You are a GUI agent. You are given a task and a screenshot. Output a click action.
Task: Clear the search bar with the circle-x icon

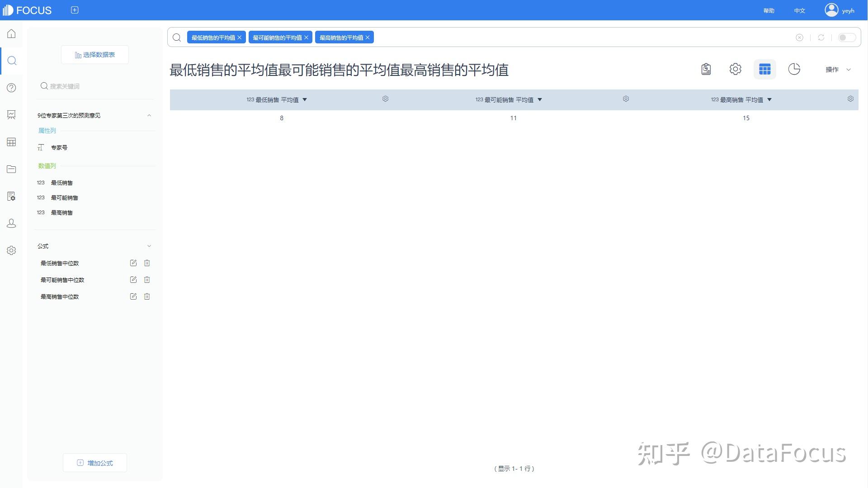pyautogui.click(x=799, y=38)
